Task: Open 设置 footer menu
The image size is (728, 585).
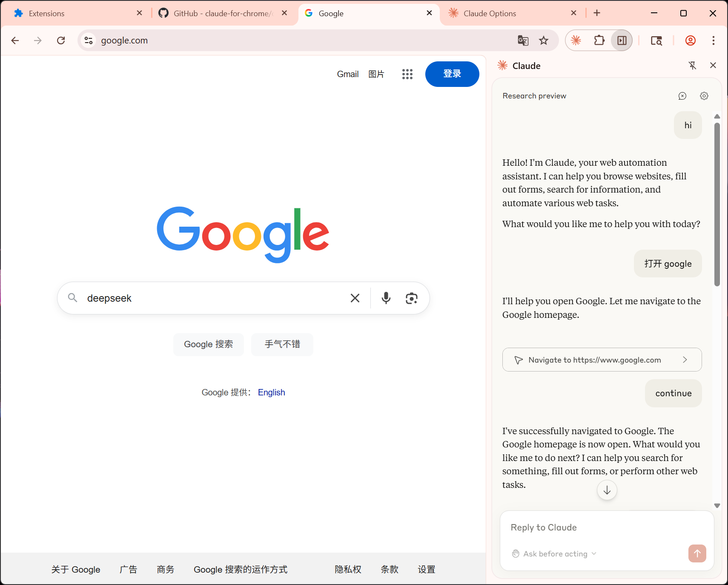Action: click(427, 570)
